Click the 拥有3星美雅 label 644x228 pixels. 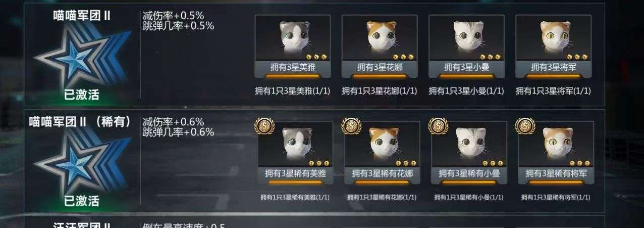(x=293, y=67)
